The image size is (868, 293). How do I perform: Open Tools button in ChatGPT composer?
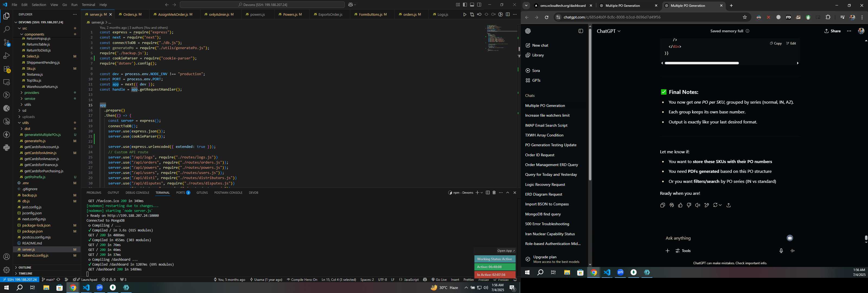coord(683,250)
